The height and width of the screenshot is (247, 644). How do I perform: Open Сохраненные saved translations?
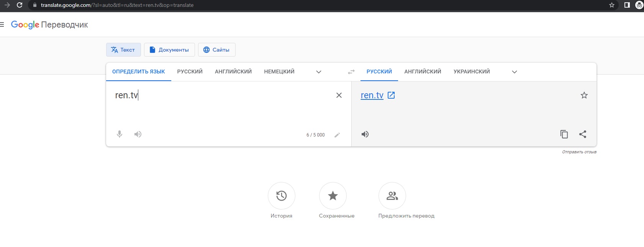click(x=333, y=196)
